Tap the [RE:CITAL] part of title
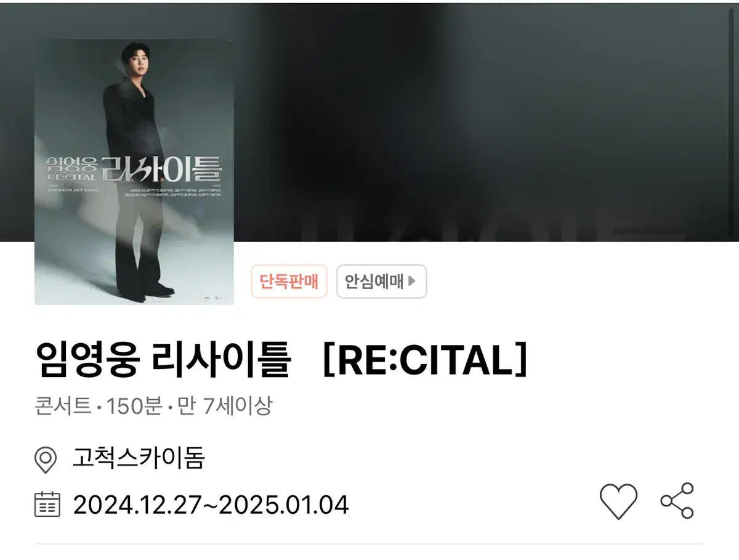Image resolution: width=739 pixels, height=560 pixels. coord(425,361)
